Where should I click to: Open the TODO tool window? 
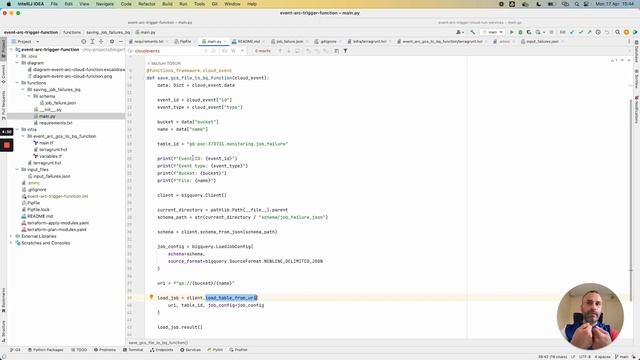pos(79,350)
